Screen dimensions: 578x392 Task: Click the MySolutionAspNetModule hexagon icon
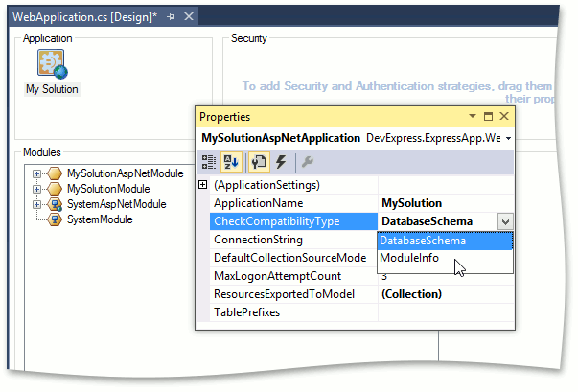pyautogui.click(x=55, y=173)
